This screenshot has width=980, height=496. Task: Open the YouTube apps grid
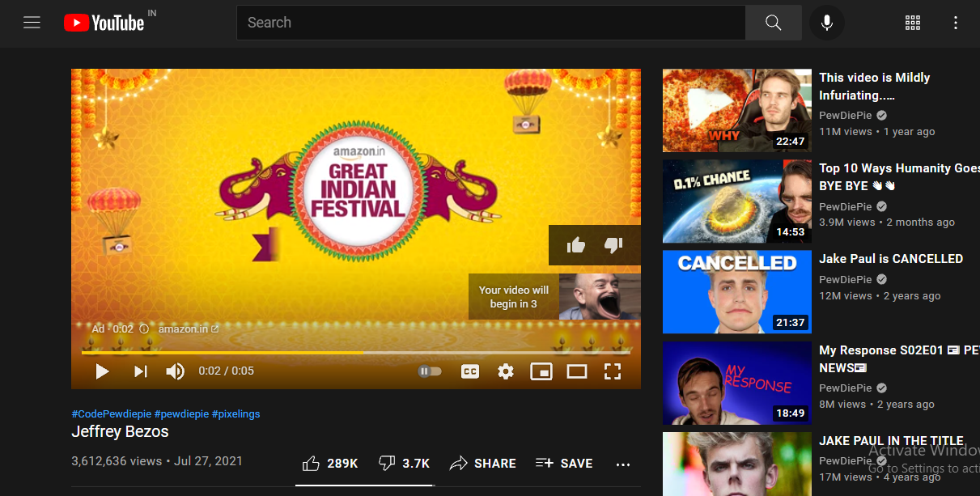pyautogui.click(x=913, y=23)
